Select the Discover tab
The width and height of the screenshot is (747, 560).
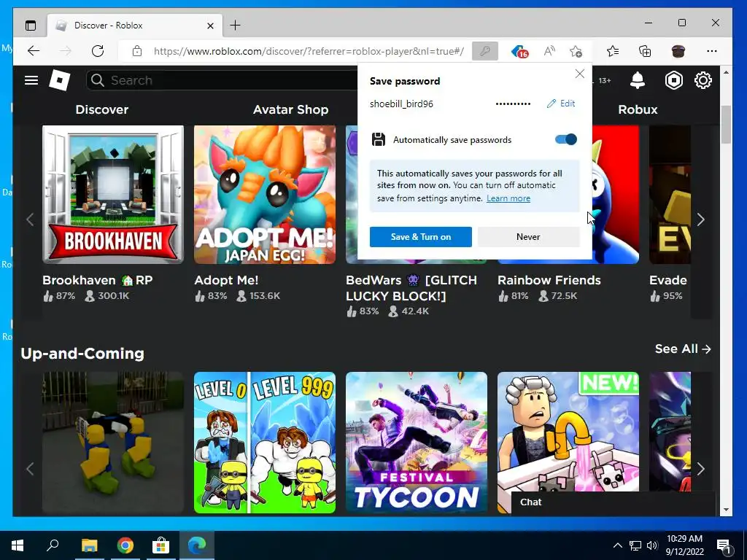click(102, 109)
